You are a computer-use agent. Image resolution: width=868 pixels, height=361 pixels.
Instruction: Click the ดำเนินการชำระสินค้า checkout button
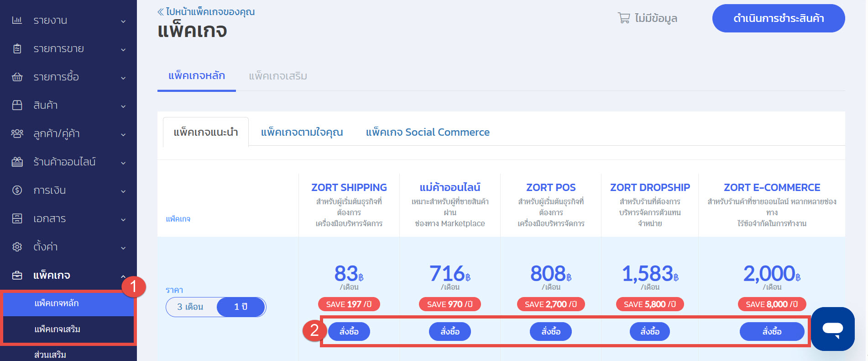coord(778,18)
